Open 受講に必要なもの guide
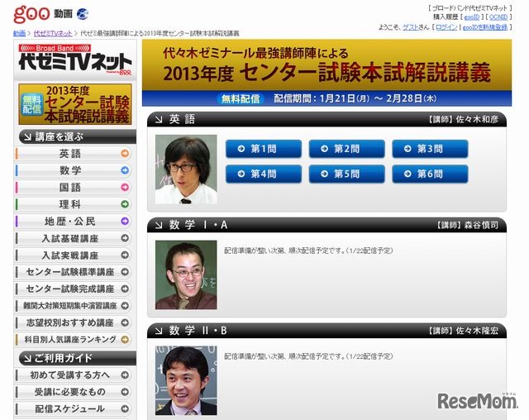 click(74, 392)
